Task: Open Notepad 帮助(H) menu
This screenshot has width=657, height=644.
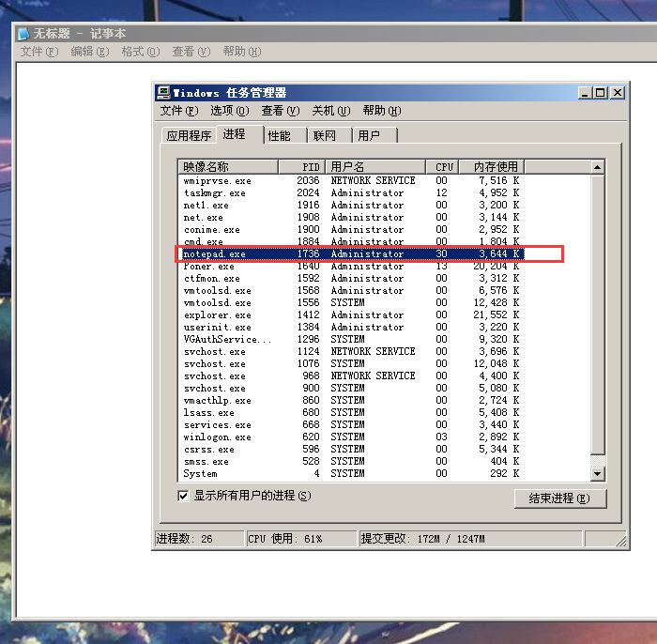Action: pyautogui.click(x=242, y=52)
